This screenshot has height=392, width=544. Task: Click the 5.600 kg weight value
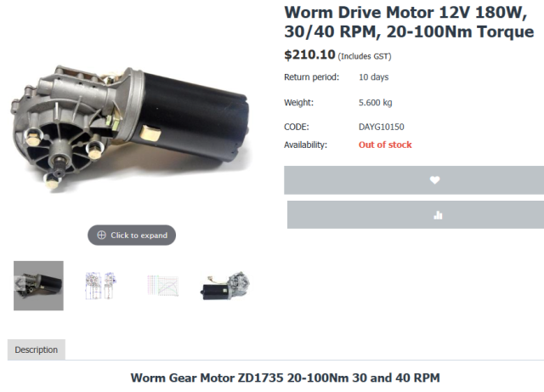pyautogui.click(x=376, y=102)
